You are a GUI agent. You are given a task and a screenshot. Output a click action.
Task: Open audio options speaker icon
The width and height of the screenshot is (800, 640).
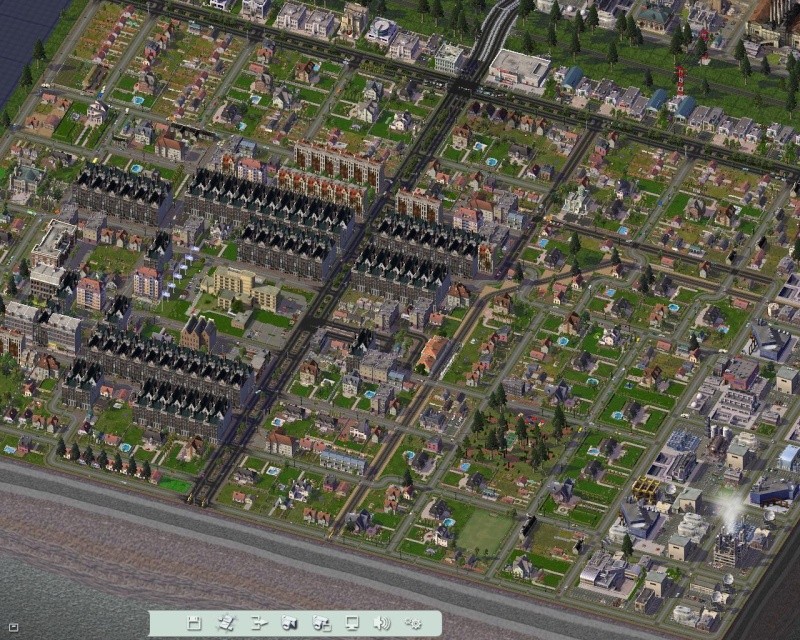(x=382, y=623)
